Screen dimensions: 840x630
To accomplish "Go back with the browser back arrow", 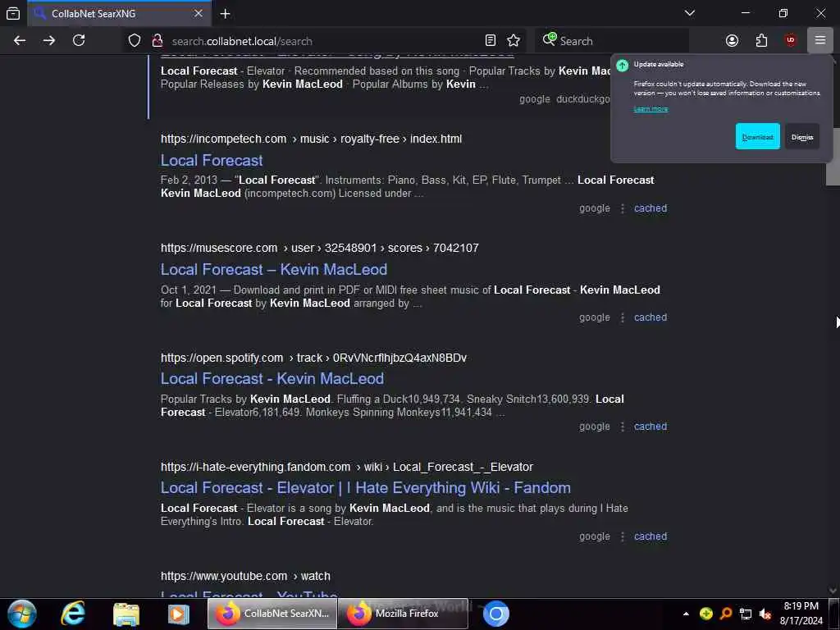I will pyautogui.click(x=20, y=41).
